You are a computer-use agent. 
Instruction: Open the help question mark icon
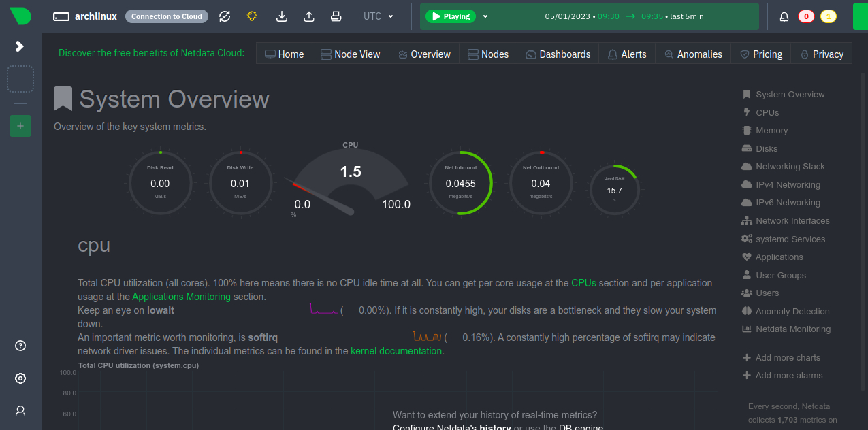(20, 346)
